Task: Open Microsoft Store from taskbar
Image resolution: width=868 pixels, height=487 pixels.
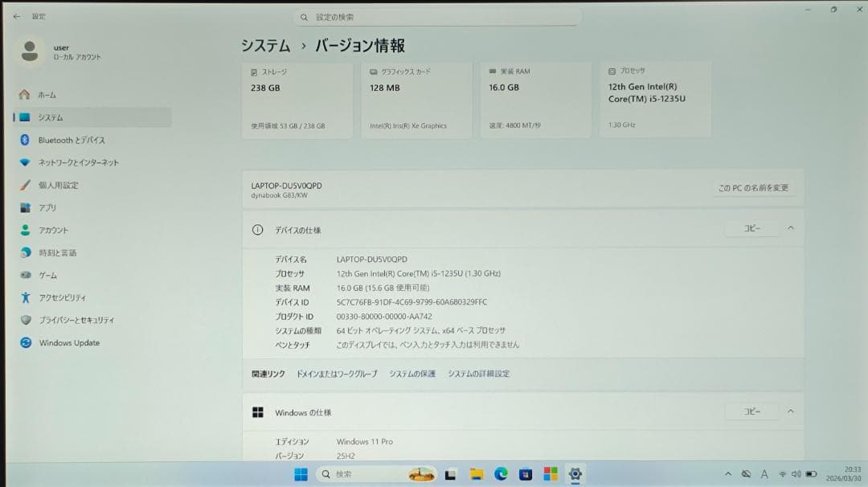Action: (526, 474)
